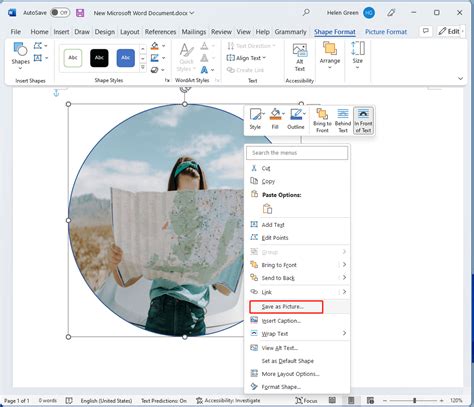Expand the Send to Back submenu arrow
Screen dimensions: 474x407
[344, 278]
